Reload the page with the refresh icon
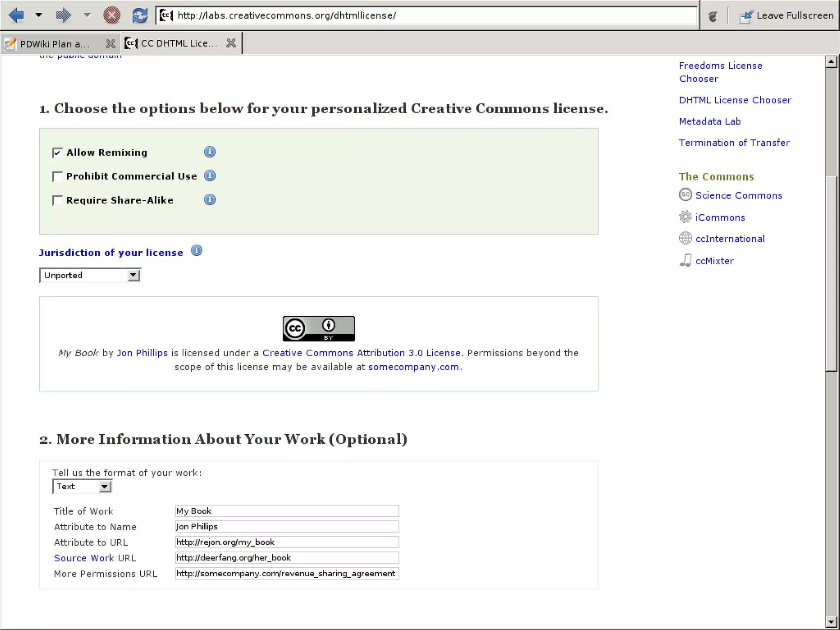This screenshot has height=630, width=840. (140, 16)
